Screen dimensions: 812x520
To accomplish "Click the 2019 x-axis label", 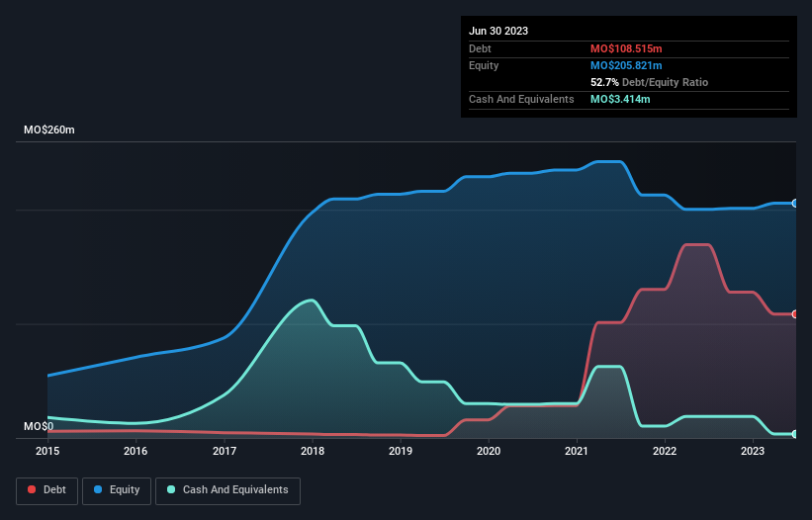I will point(401,451).
